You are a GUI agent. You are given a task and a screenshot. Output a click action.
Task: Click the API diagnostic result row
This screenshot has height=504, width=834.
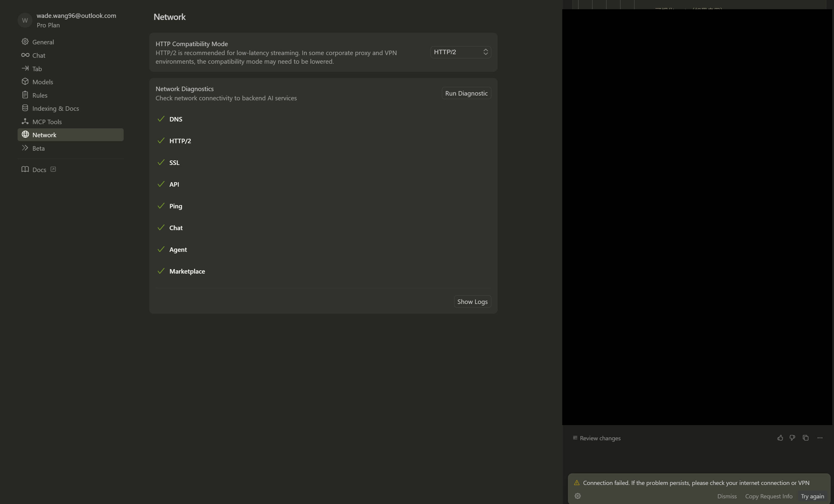(x=323, y=184)
